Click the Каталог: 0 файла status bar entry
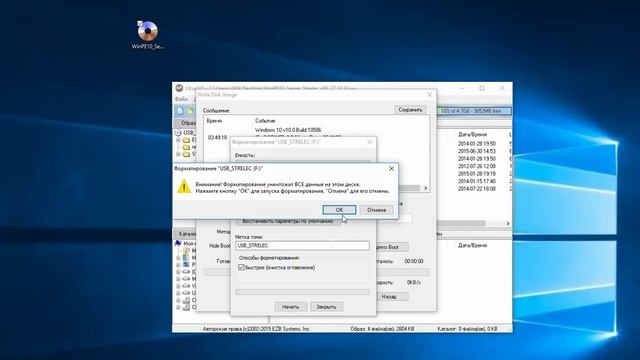Viewport: 640px width, 360px height. point(467,329)
